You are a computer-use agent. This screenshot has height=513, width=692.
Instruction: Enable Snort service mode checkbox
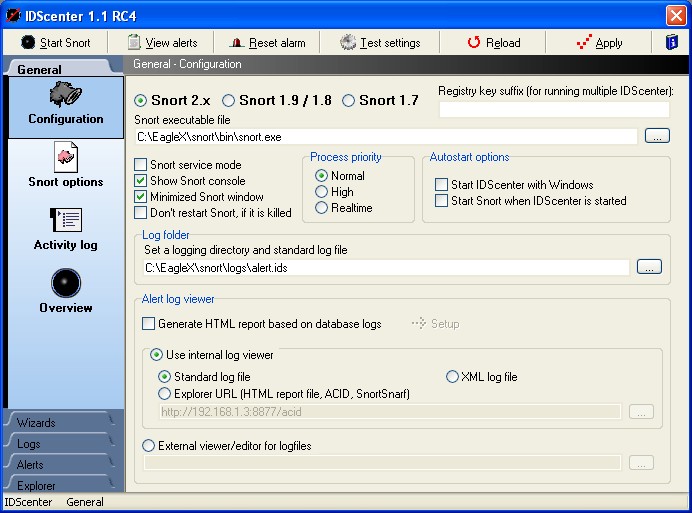click(140, 165)
